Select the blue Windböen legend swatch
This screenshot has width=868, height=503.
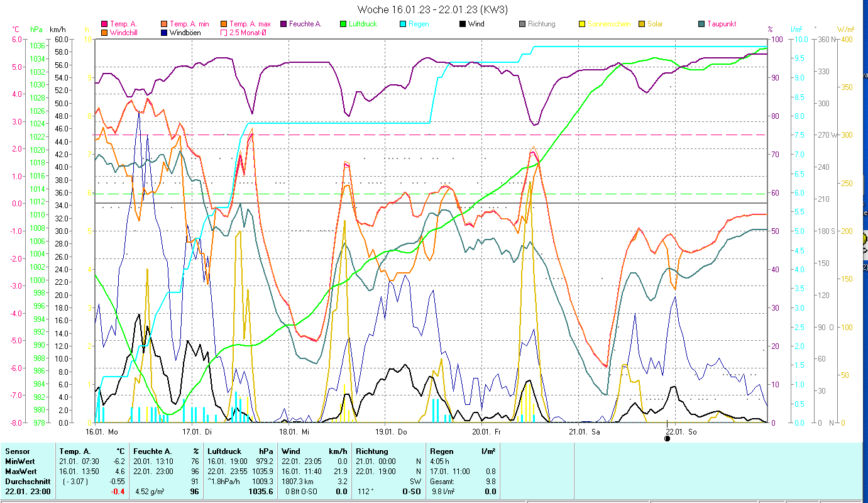pyautogui.click(x=164, y=32)
